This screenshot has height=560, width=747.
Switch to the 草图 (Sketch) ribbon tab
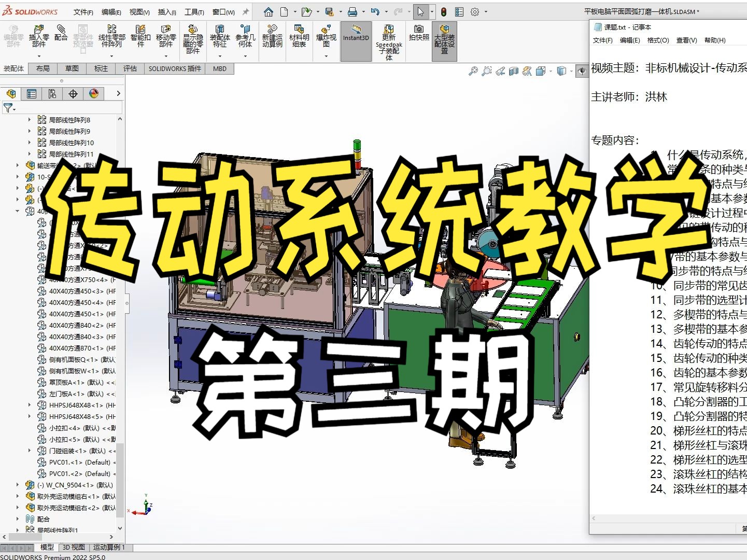pos(72,68)
